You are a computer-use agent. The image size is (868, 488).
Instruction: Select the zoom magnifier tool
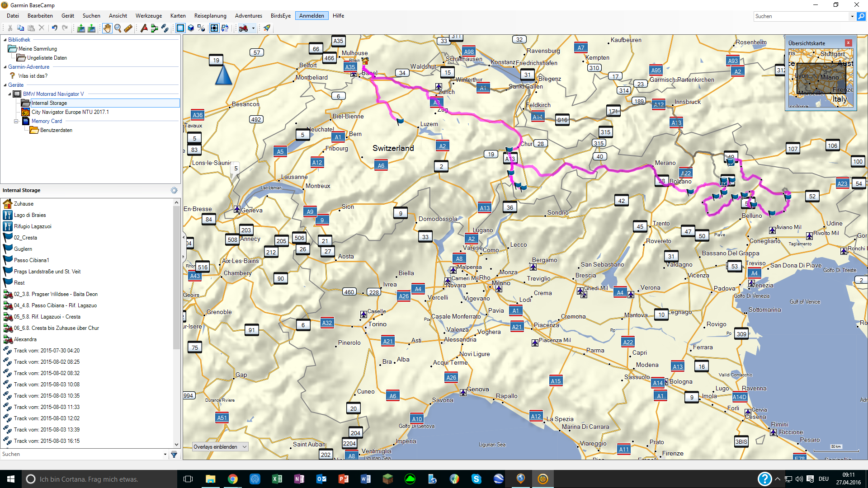[118, 28]
